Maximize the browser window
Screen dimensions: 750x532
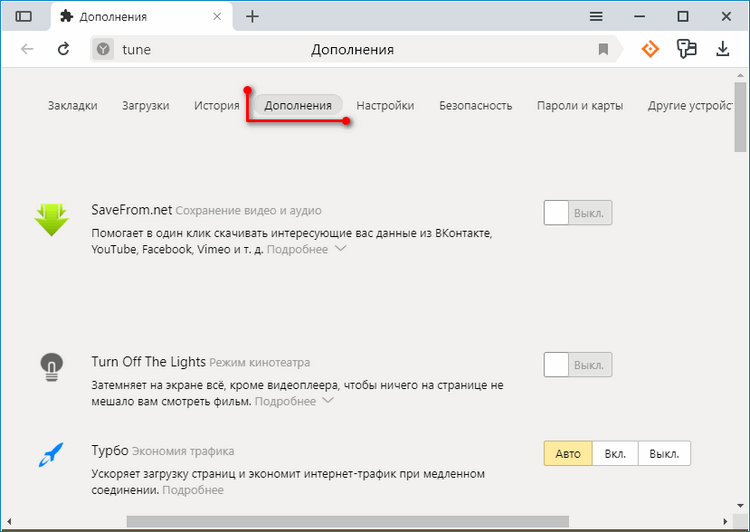pyautogui.click(x=683, y=17)
